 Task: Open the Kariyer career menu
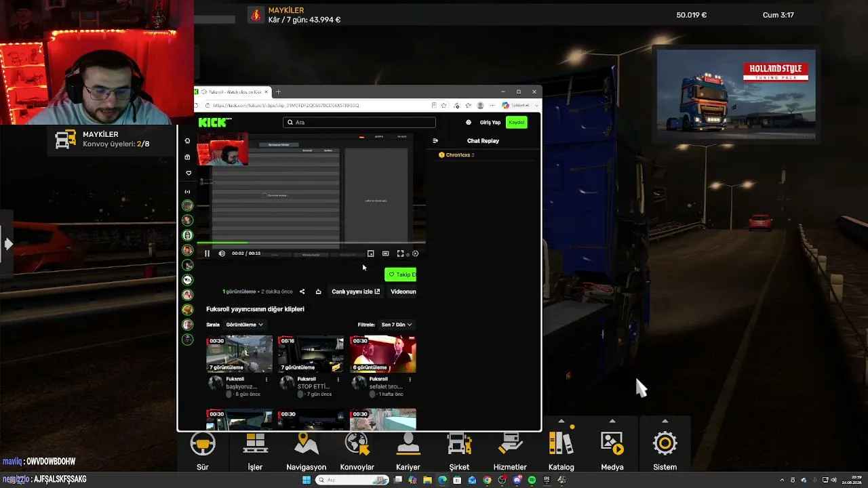tap(408, 451)
